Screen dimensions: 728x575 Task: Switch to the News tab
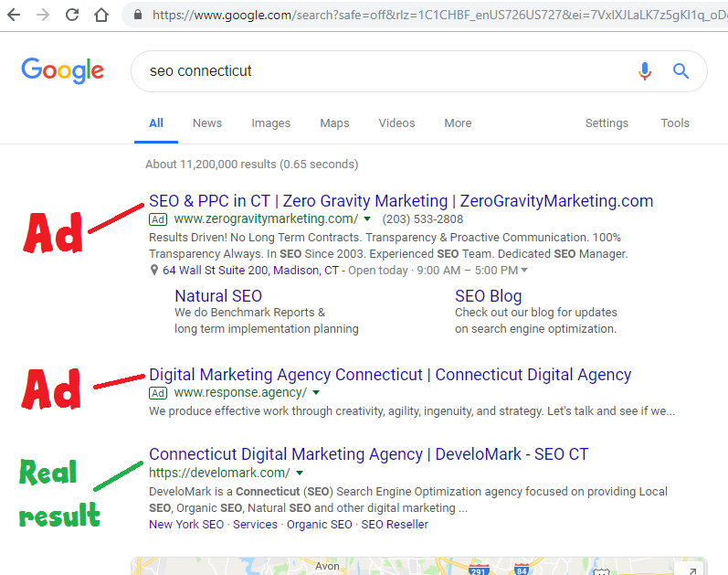pos(207,123)
